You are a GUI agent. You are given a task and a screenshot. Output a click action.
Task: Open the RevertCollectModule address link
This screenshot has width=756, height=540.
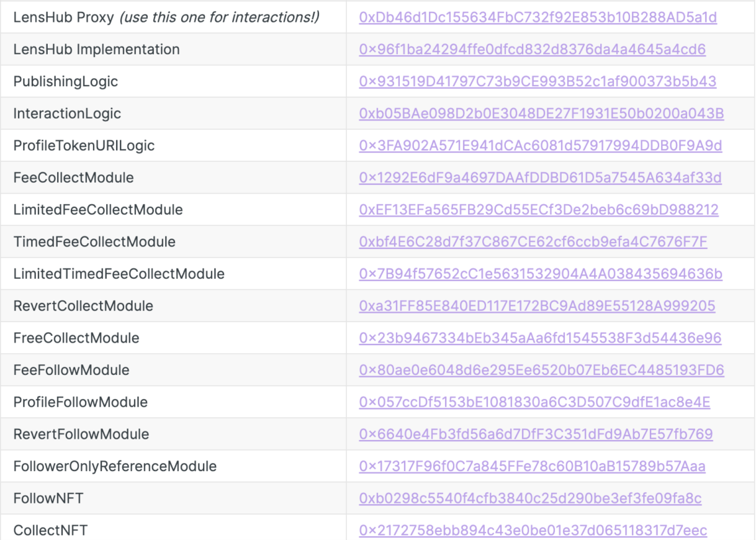[537, 306]
